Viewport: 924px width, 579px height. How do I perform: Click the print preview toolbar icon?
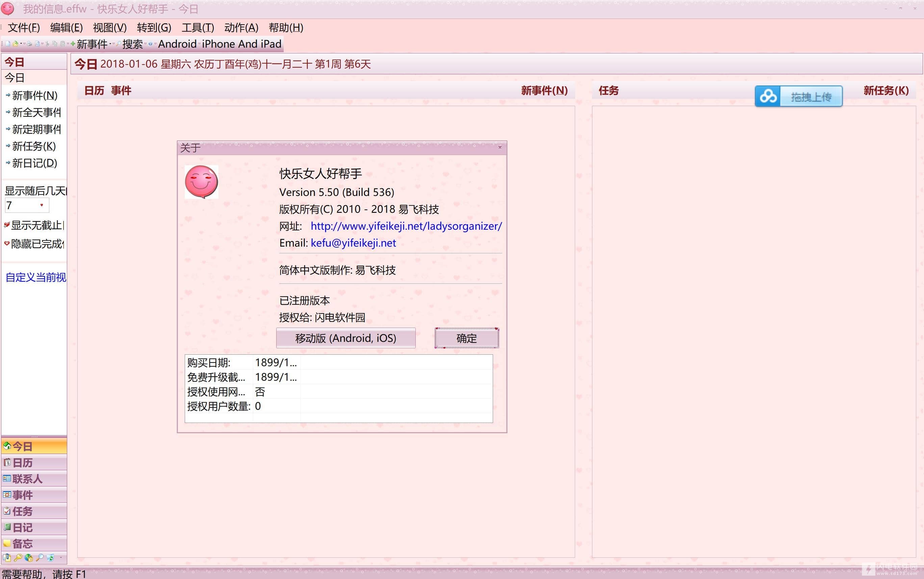pyautogui.click(x=37, y=44)
